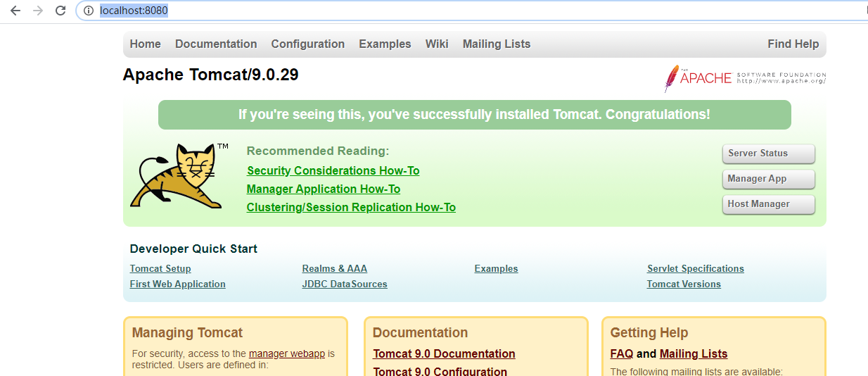The image size is (868, 376).
Task: Open Clustering/Session Replication How-To link
Action: (x=351, y=207)
